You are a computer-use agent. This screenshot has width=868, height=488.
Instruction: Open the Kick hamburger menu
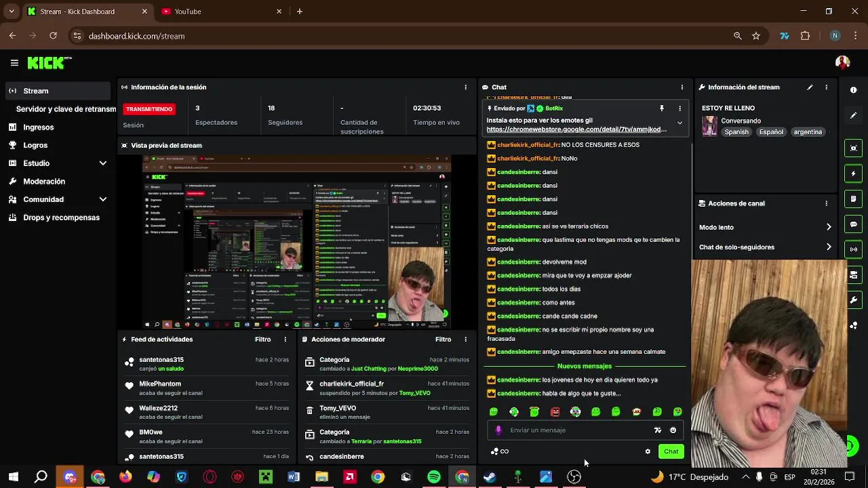click(14, 63)
